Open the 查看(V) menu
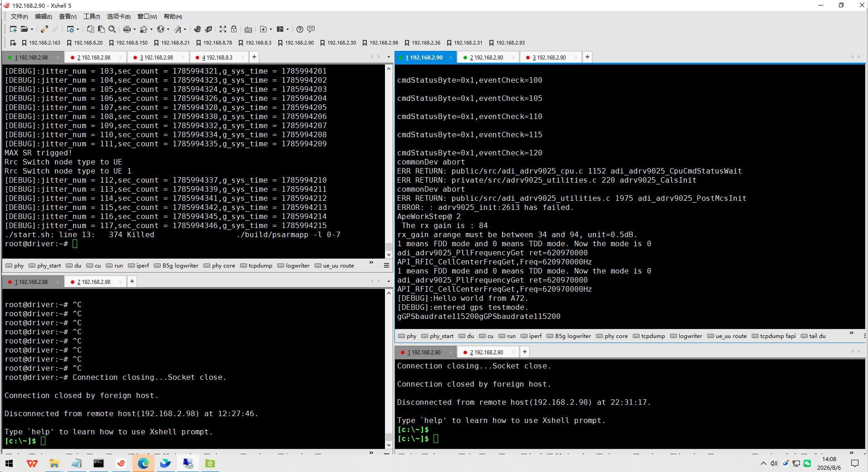868x472 pixels. click(68, 16)
